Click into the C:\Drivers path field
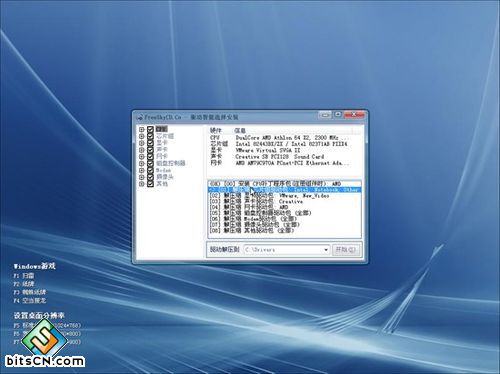 283,250
